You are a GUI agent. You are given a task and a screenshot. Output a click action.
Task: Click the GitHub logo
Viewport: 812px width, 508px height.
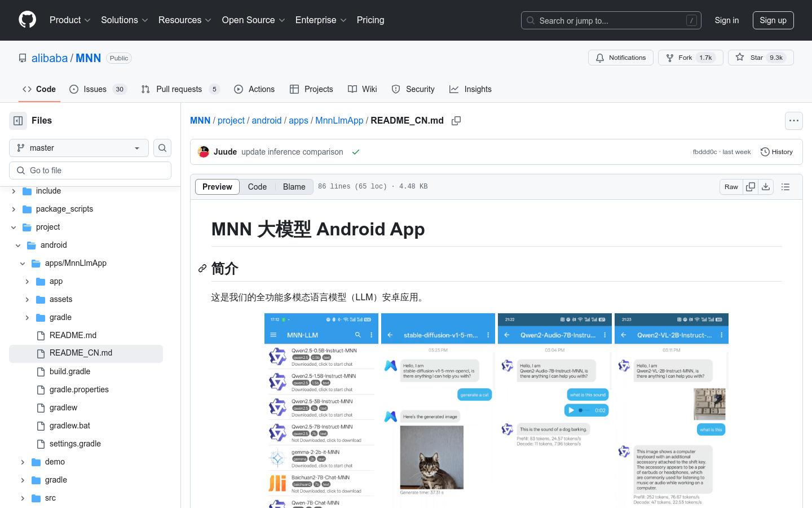[x=27, y=20]
